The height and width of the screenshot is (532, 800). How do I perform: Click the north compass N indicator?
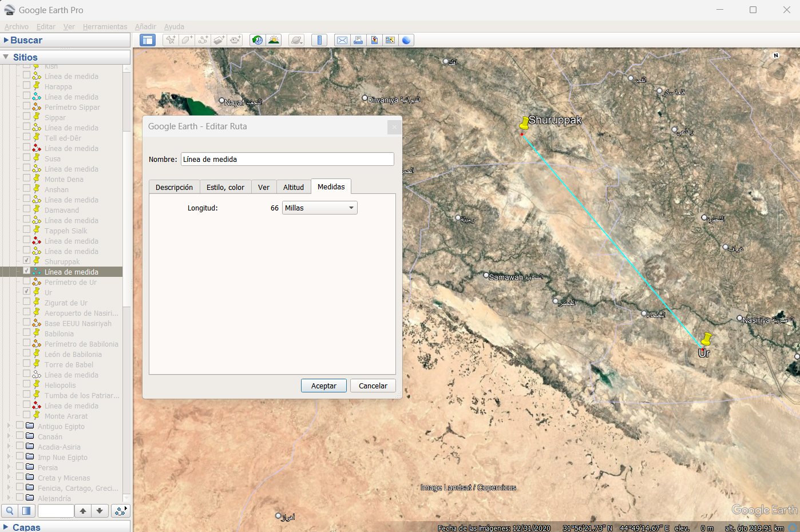(776, 55)
